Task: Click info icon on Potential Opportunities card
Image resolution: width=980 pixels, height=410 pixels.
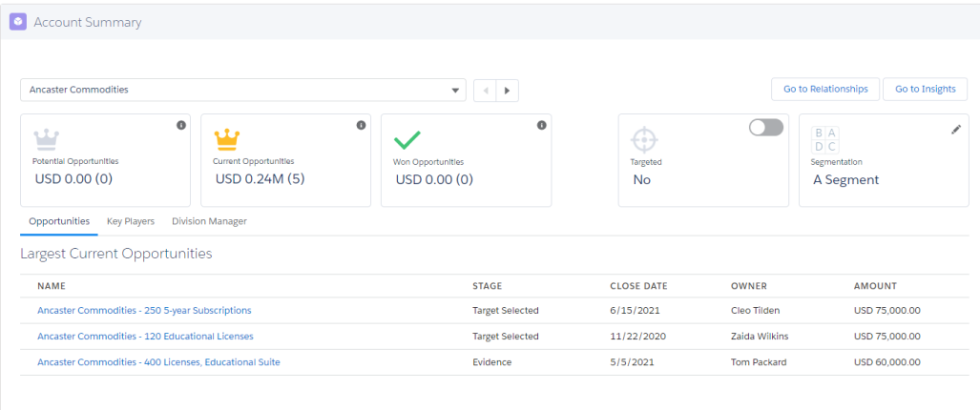Action: [180, 126]
